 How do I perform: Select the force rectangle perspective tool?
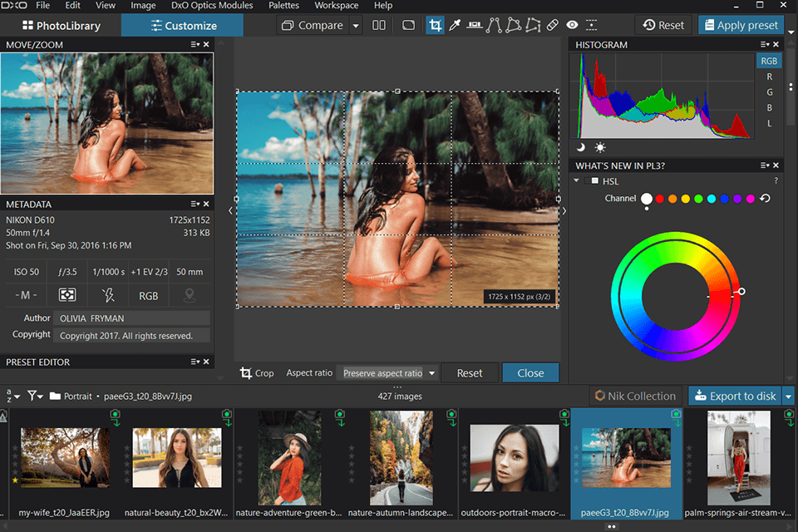click(x=514, y=25)
